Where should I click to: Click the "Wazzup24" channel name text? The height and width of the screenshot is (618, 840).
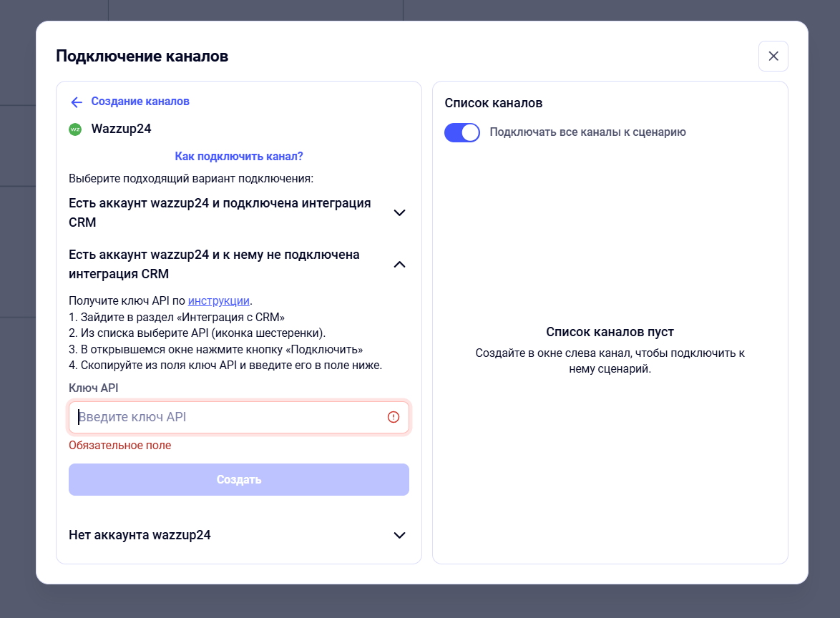click(121, 129)
